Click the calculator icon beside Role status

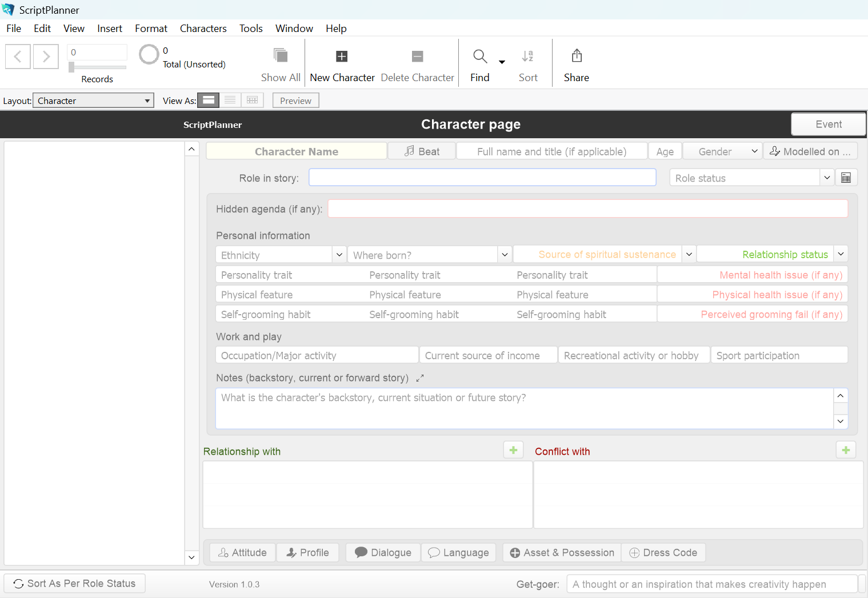pyautogui.click(x=846, y=178)
